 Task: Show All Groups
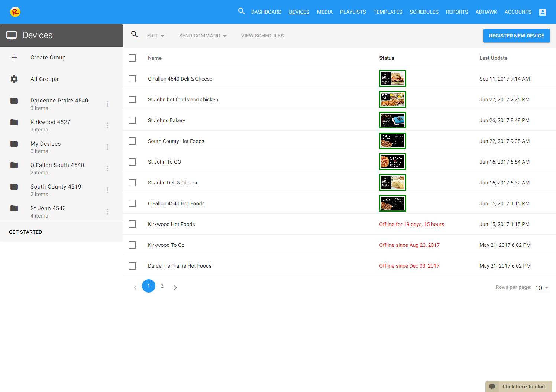(44, 79)
